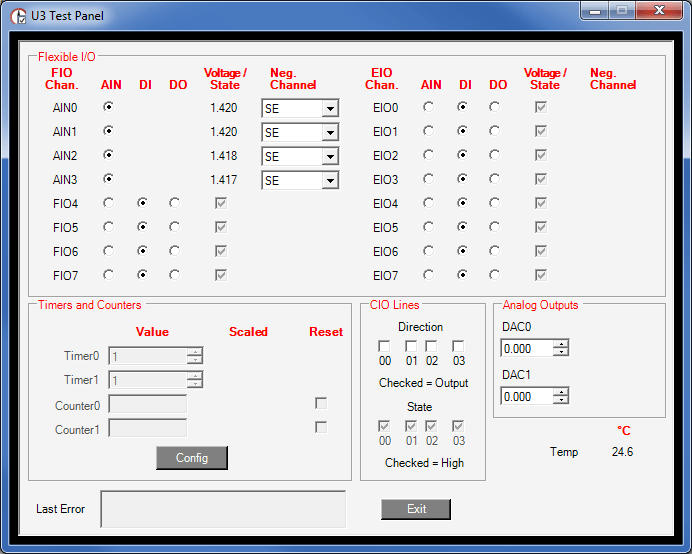Choose DI radio button for FIO7
692x554 pixels.
point(143,275)
